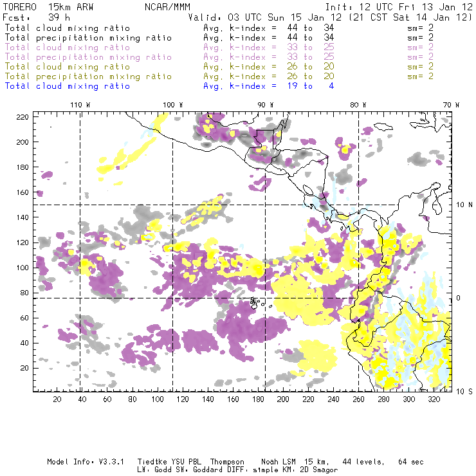Click the '100' tick on the vertical axis

click(23, 268)
